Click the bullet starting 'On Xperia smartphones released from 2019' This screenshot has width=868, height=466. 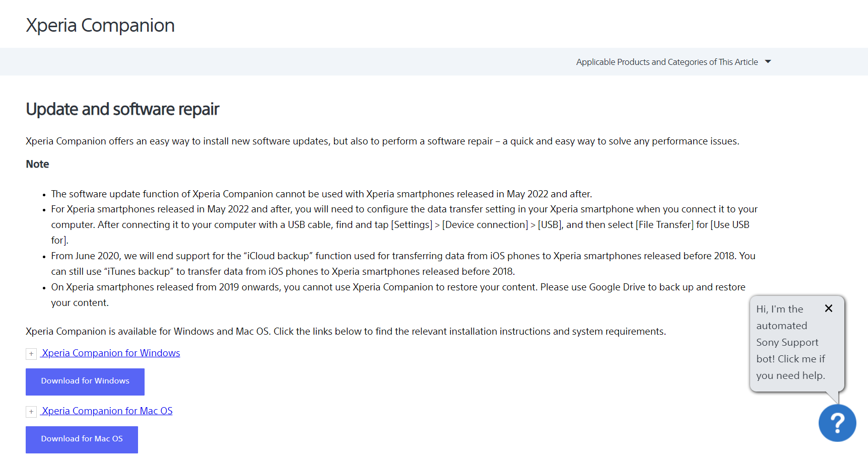click(398, 295)
